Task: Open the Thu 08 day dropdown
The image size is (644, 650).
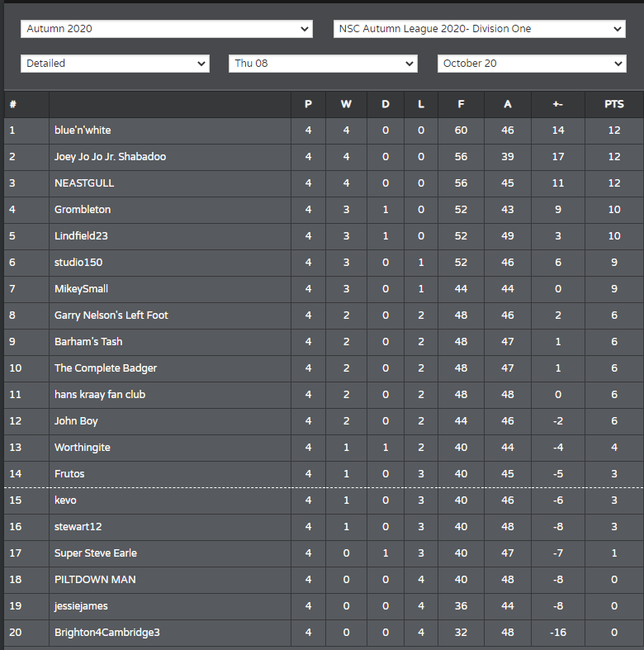Action: [x=323, y=64]
